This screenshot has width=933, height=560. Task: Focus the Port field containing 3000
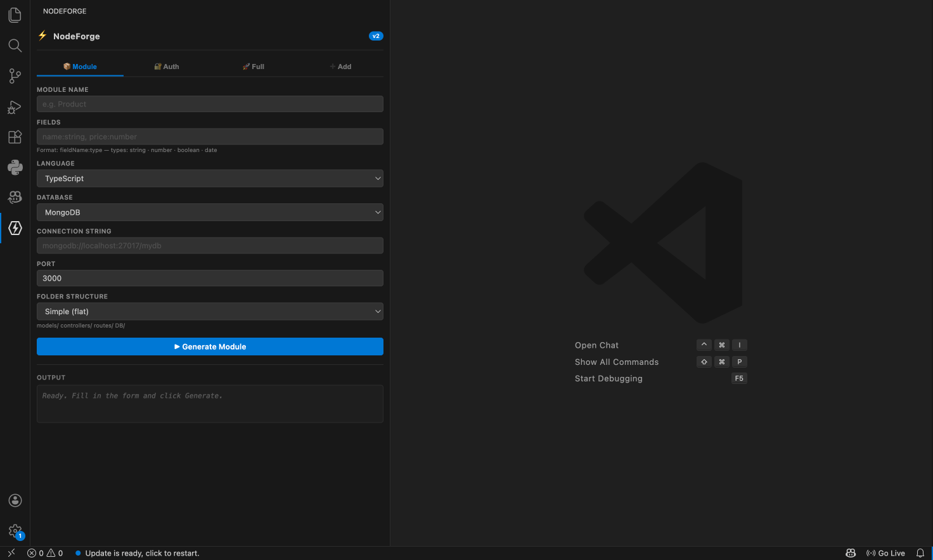point(210,278)
